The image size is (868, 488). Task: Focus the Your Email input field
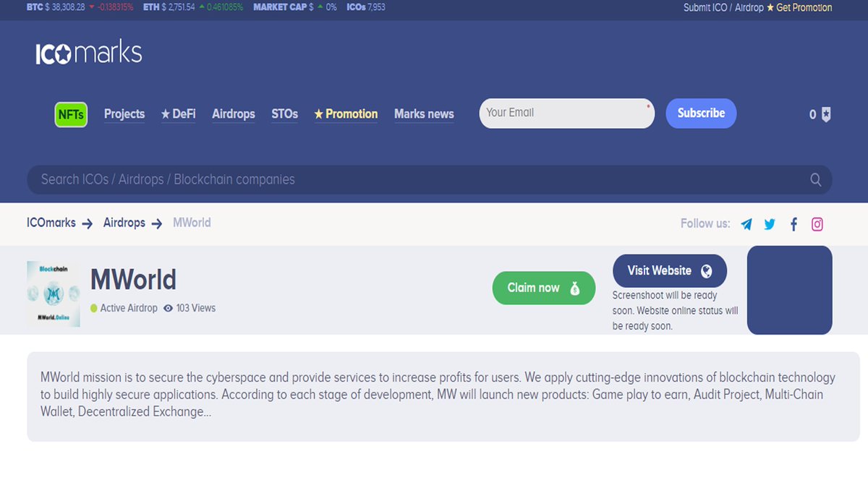(x=567, y=114)
